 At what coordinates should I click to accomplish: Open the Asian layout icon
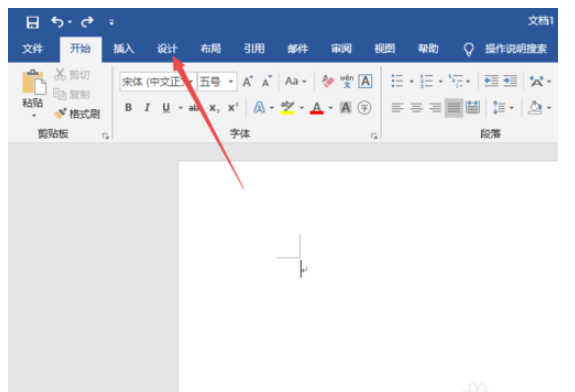(x=536, y=81)
